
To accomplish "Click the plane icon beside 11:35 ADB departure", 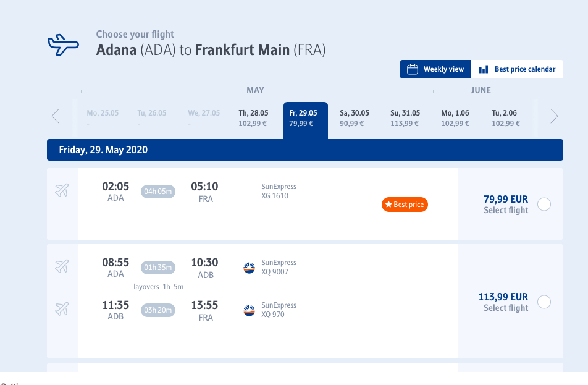I will click(62, 309).
